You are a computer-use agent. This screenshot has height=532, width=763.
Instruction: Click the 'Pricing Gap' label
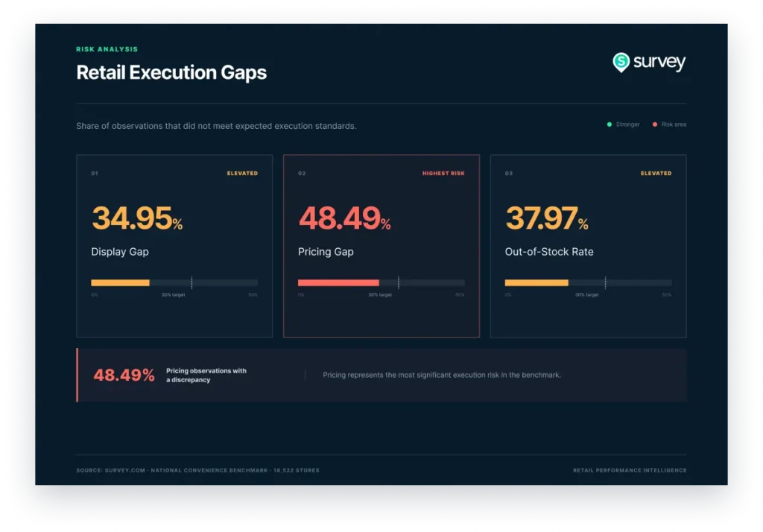click(x=326, y=252)
